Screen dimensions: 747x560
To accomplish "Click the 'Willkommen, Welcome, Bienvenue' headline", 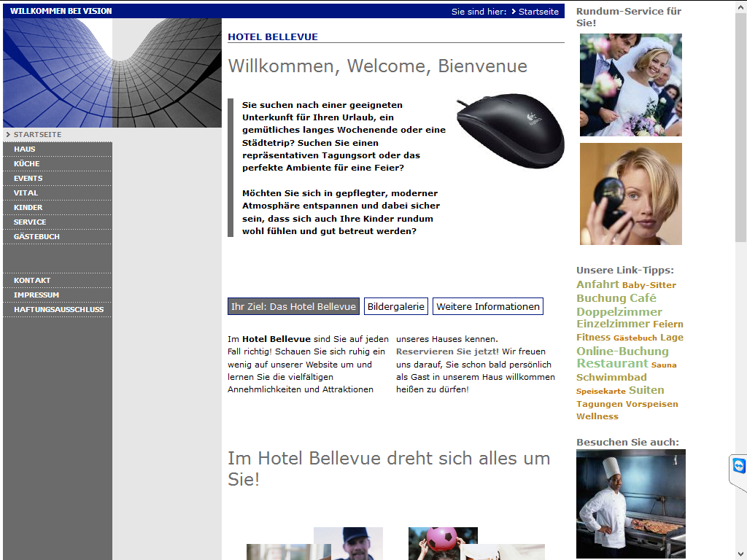I will [377, 66].
